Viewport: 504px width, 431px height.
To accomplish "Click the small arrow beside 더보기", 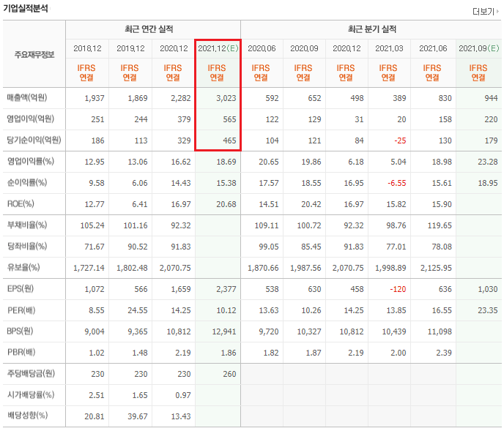I will (497, 11).
